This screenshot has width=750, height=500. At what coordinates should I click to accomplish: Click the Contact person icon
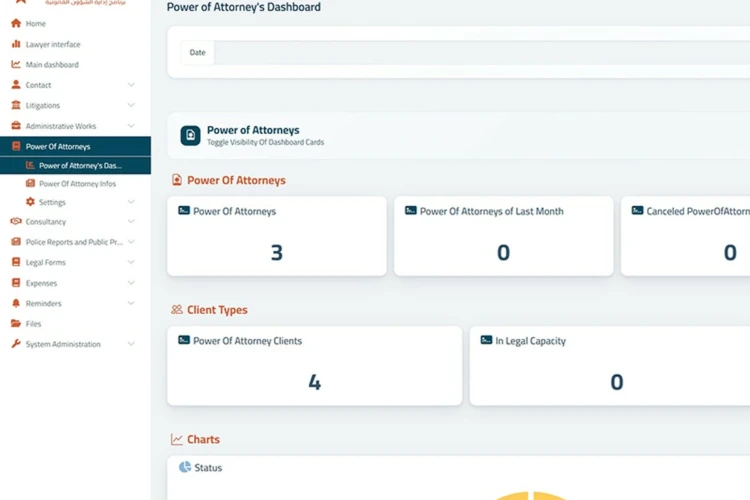pyautogui.click(x=16, y=85)
